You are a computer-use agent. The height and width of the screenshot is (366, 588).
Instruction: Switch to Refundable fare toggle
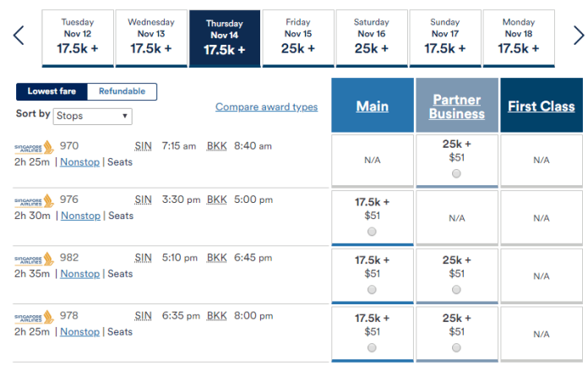pyautogui.click(x=122, y=91)
